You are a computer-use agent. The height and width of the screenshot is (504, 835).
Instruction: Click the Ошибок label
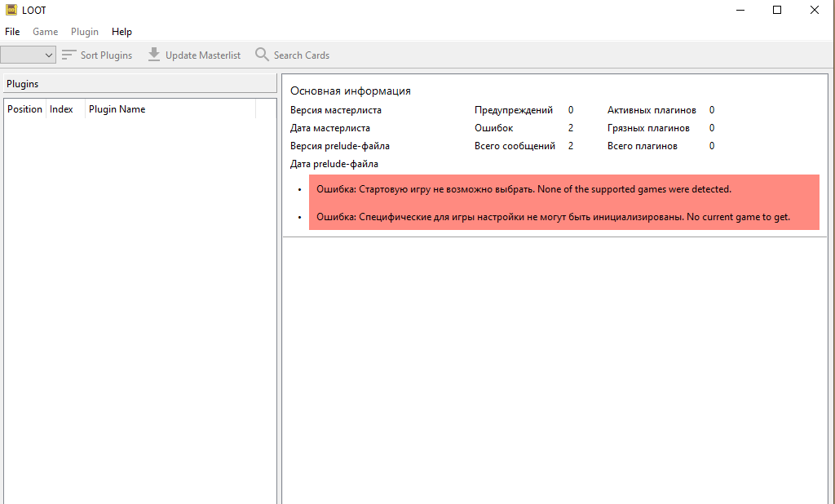pyautogui.click(x=493, y=128)
